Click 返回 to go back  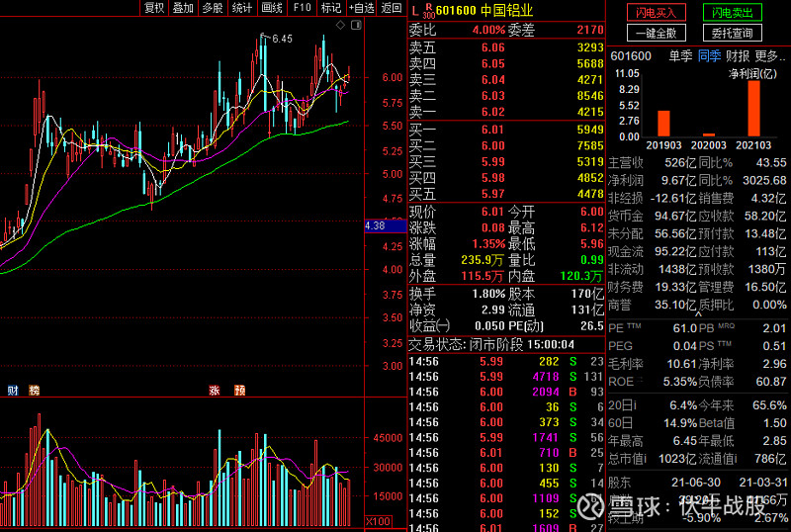(392, 8)
